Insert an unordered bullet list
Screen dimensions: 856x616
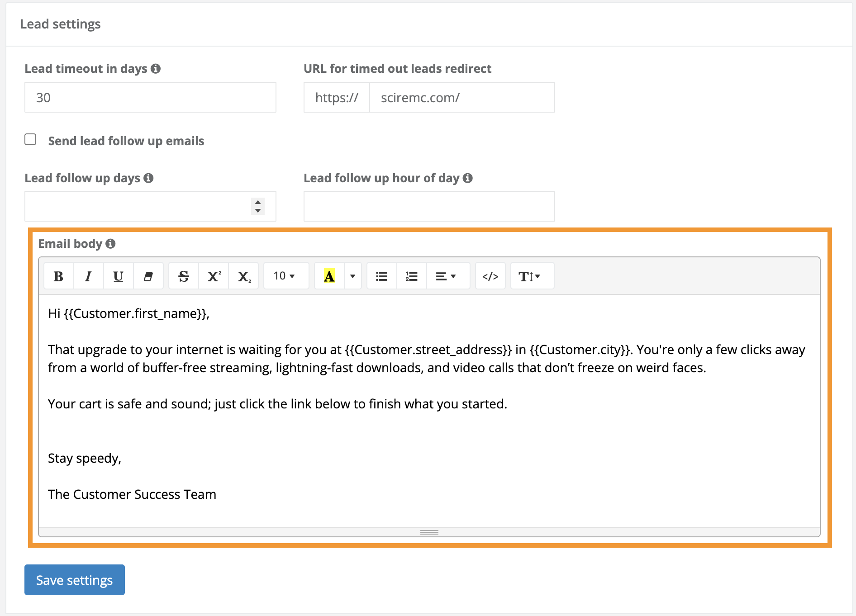tap(381, 275)
